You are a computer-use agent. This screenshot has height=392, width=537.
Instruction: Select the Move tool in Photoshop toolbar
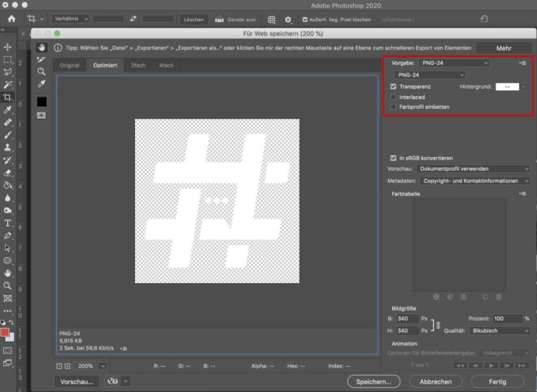[7, 47]
